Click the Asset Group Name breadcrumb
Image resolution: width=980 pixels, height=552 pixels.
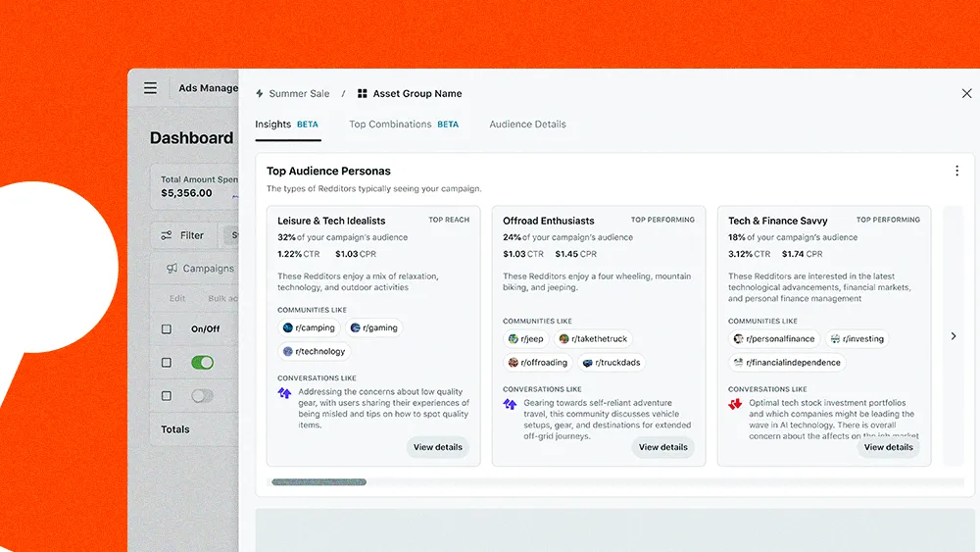(416, 94)
